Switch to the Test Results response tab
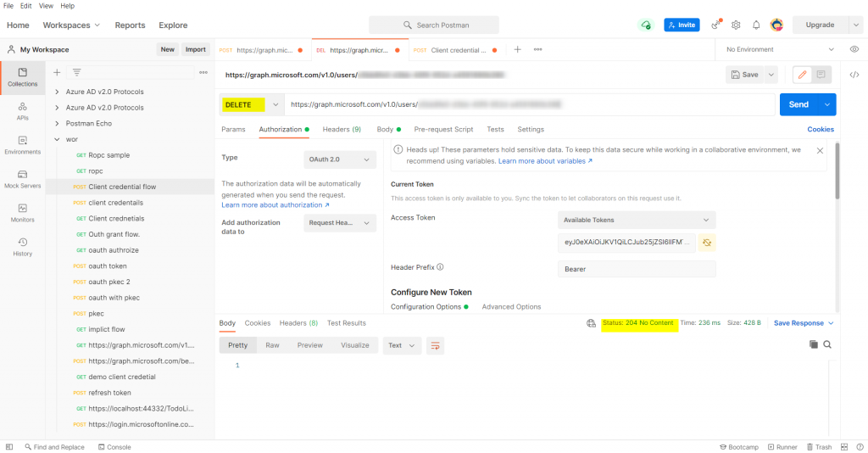Screen dimensions: 868x453 pos(346,323)
